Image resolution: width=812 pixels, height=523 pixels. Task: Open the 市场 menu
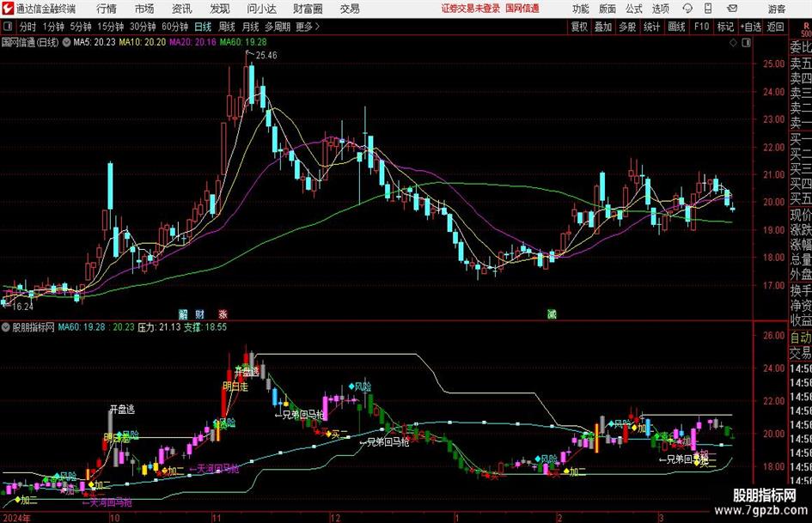[x=144, y=9]
